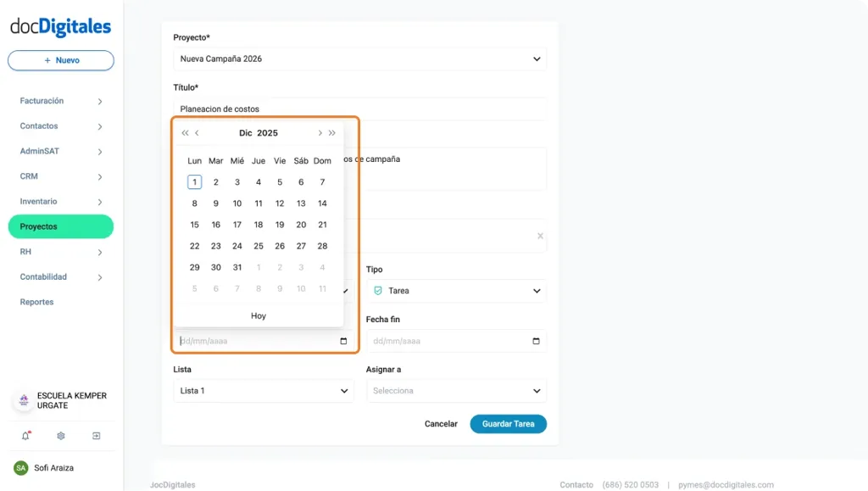868x491 pixels.
Task: Click the Tarea task type icon
Action: [377, 291]
